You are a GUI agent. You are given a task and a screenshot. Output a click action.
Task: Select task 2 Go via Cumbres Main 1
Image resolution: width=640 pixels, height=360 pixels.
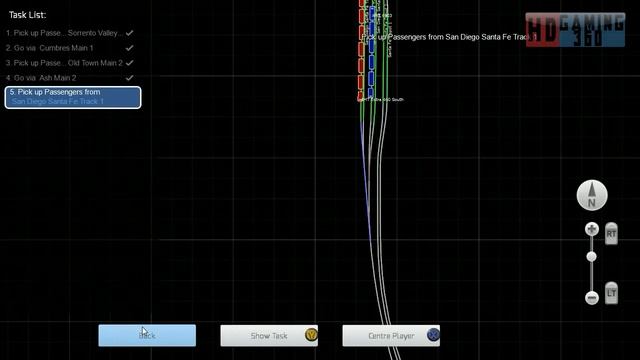point(70,48)
